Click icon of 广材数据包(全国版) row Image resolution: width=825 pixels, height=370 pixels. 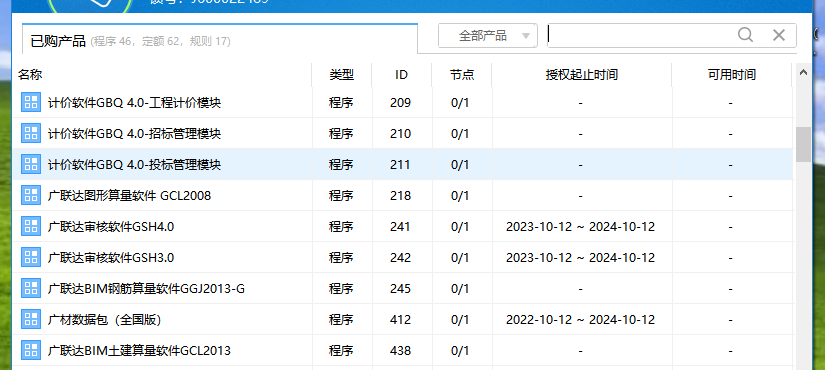tap(31, 319)
